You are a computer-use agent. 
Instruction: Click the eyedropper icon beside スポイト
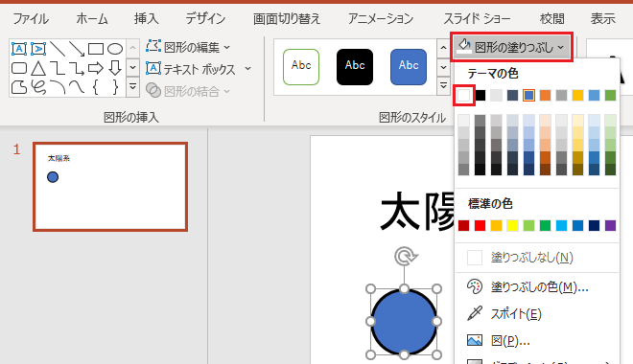click(475, 313)
